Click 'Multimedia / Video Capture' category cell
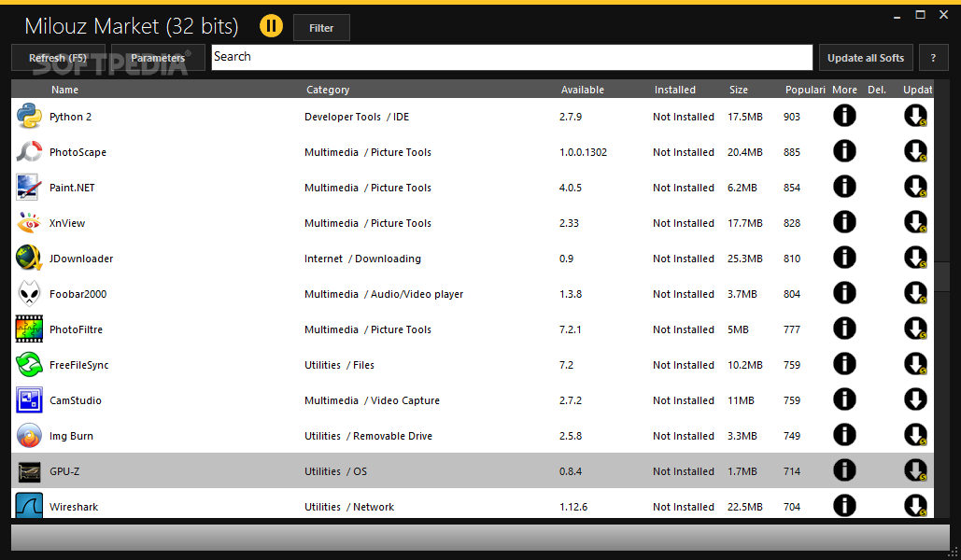Image resolution: width=961 pixels, height=560 pixels. click(372, 400)
